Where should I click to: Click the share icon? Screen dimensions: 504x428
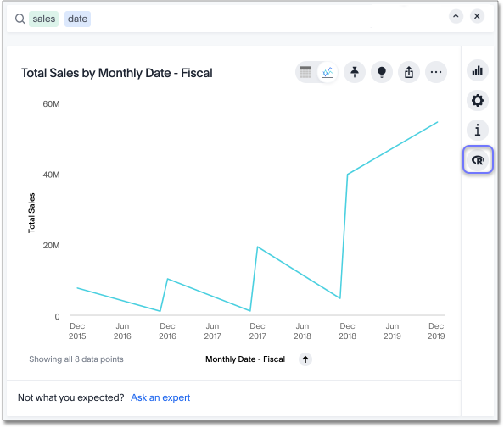409,72
